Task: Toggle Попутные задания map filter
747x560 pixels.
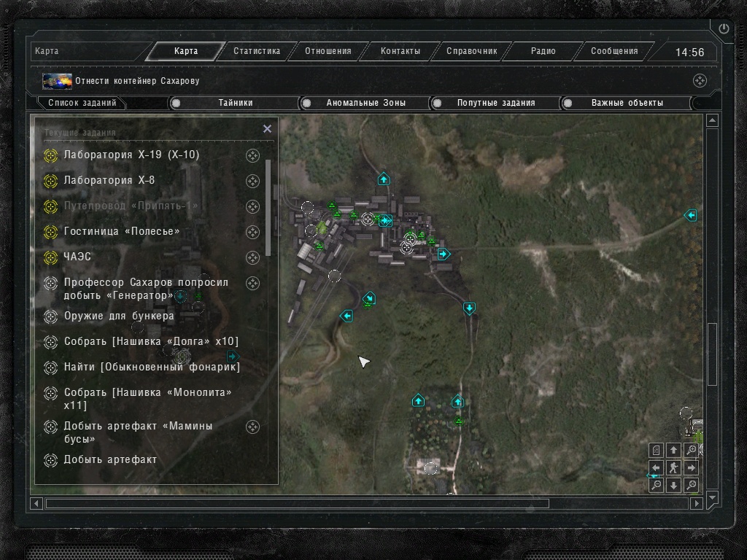Action: [x=495, y=103]
